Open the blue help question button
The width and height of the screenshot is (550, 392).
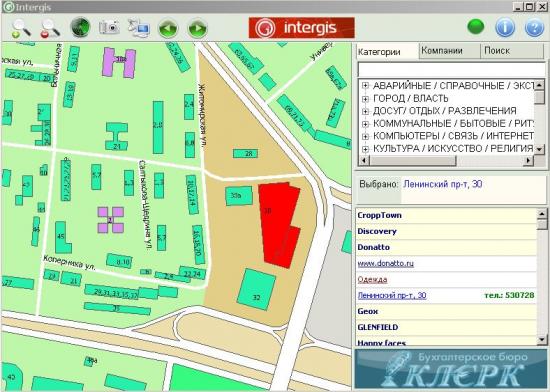tap(534, 27)
